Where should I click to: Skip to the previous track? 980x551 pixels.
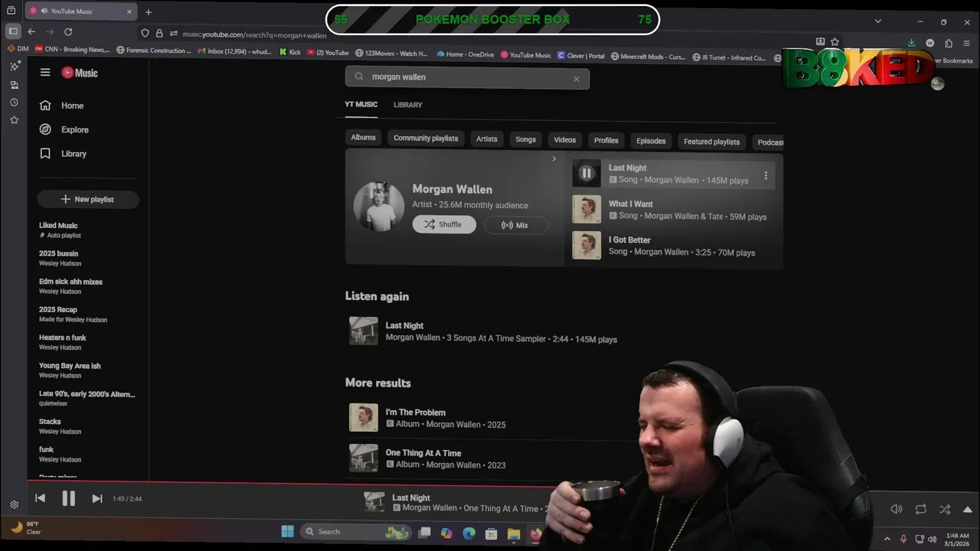point(41,498)
